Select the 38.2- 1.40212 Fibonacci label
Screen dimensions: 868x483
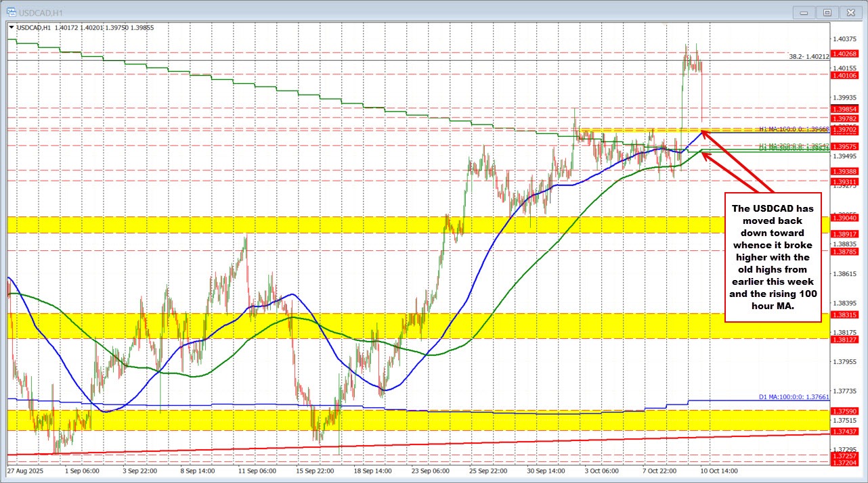(x=809, y=57)
